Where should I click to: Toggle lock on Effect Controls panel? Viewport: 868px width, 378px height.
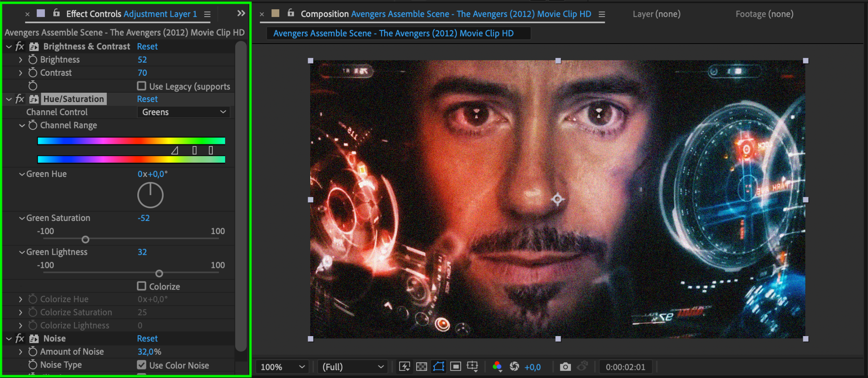tap(56, 13)
